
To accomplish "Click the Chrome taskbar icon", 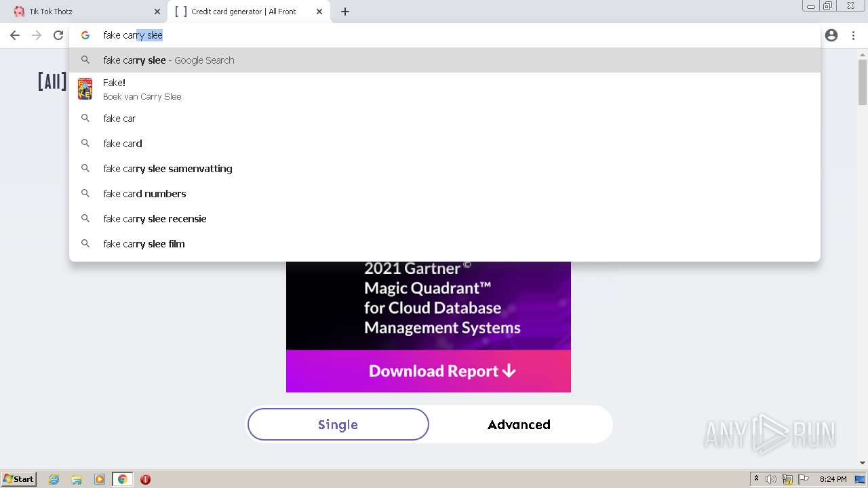I will (123, 479).
